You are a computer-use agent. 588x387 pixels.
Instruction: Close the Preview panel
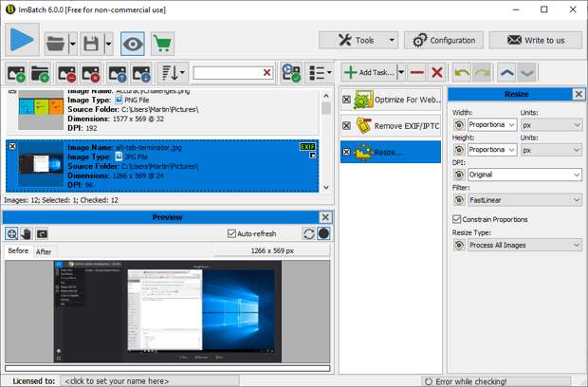325,217
